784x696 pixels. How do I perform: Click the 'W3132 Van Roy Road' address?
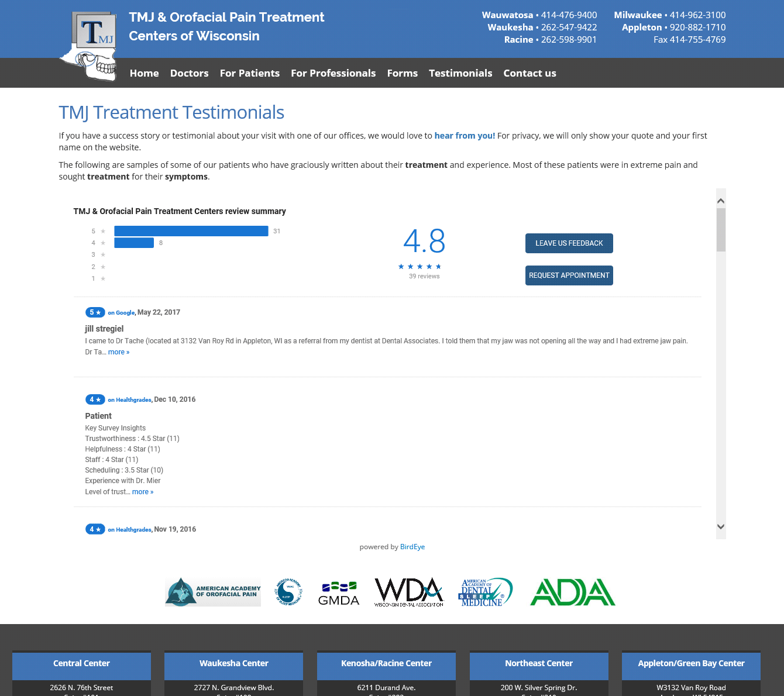click(691, 688)
